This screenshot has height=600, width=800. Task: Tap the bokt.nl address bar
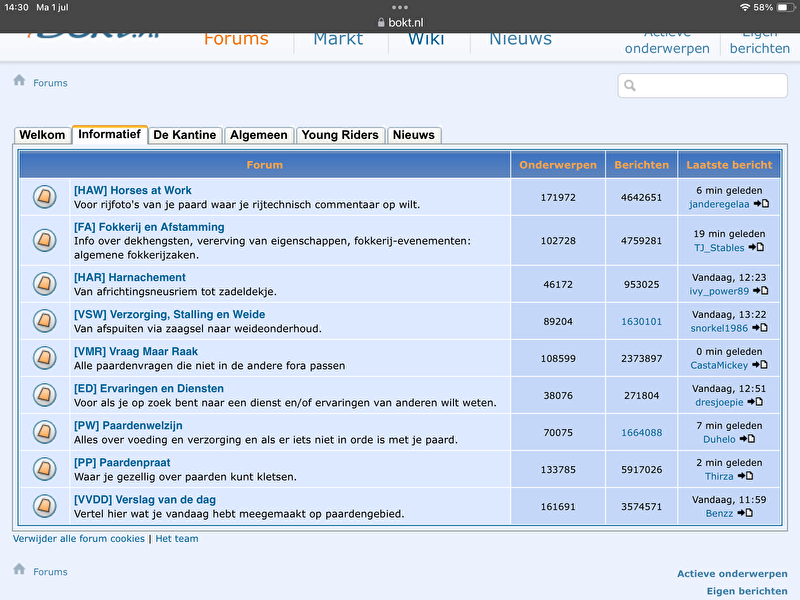(x=400, y=22)
